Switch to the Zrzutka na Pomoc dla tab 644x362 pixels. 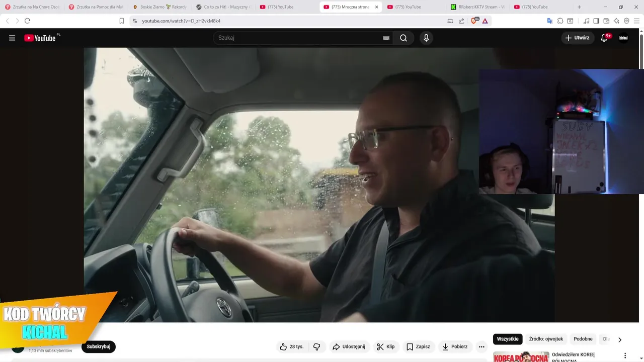tap(97, 7)
